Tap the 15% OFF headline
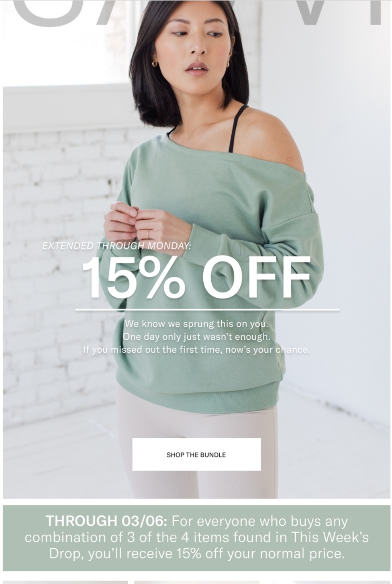Viewport: 392px width, 584px height. (x=197, y=277)
